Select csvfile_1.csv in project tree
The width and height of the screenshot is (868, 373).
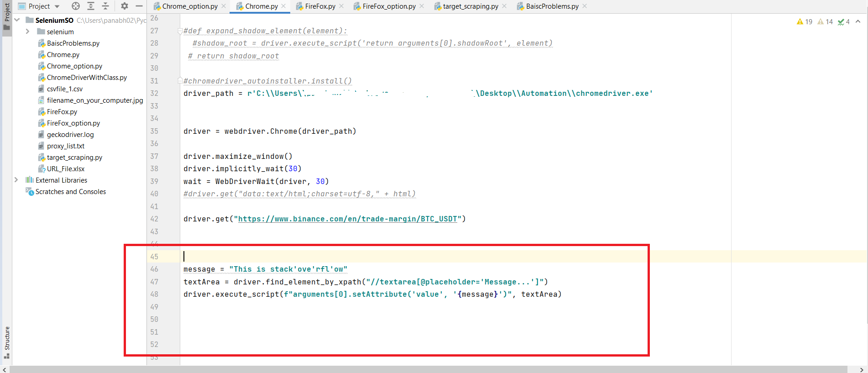(x=65, y=89)
